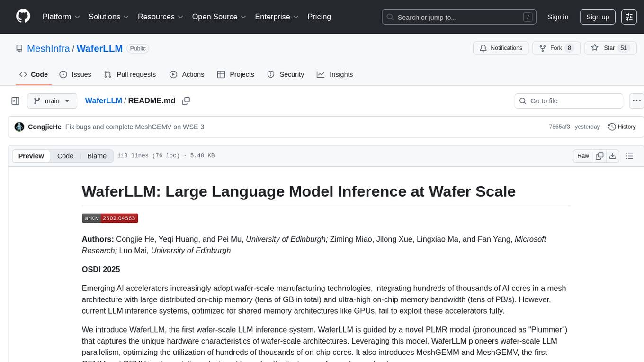Open the Raw file view
Viewport: 644px width, 362px height.
(583, 156)
